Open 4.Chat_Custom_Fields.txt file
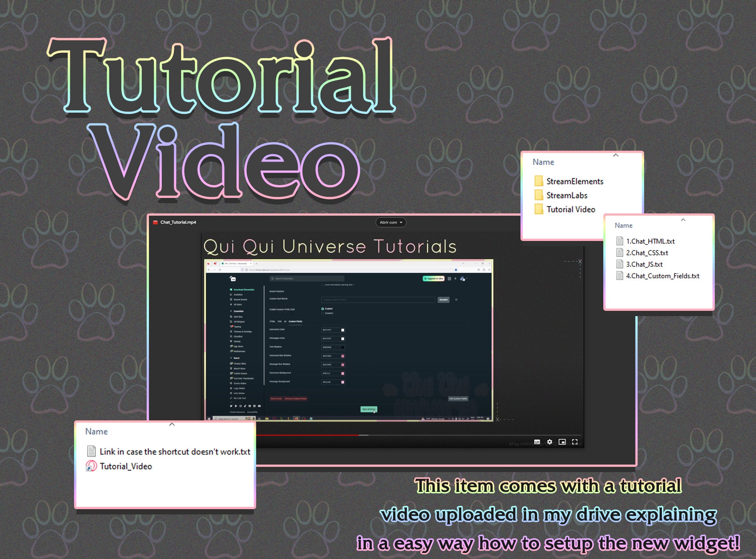 pyautogui.click(x=658, y=276)
